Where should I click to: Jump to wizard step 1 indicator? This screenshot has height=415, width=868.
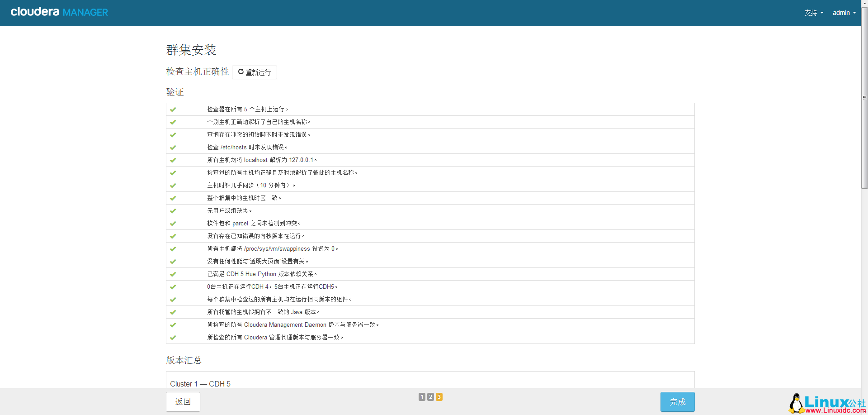coord(422,397)
